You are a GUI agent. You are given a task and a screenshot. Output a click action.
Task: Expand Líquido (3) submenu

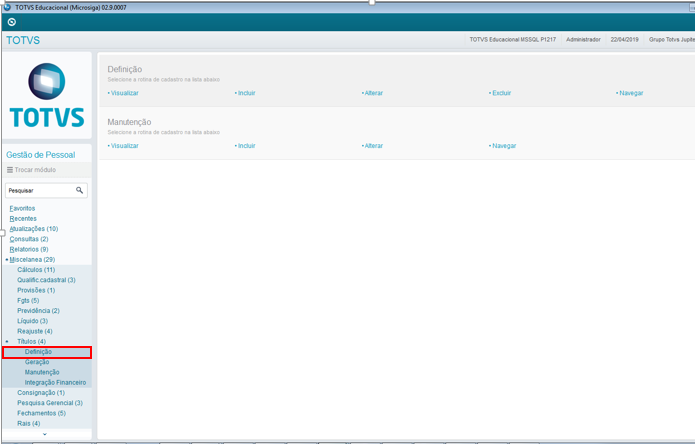pyautogui.click(x=32, y=321)
